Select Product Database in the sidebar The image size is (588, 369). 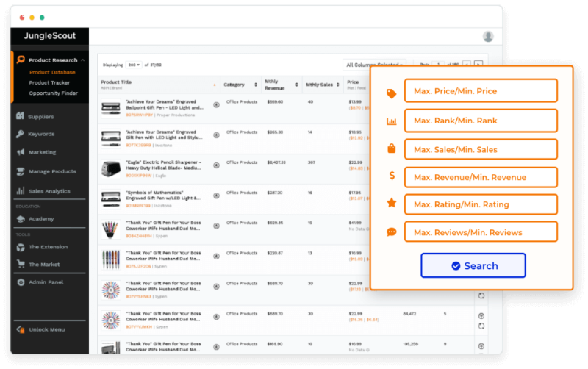click(x=52, y=72)
